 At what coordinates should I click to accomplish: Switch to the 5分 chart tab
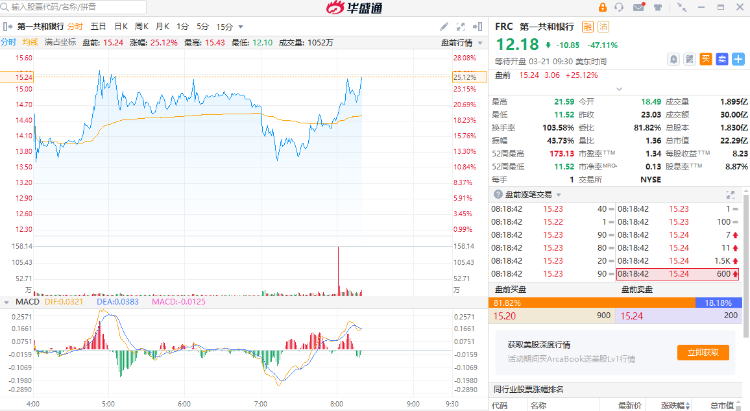click(x=203, y=27)
